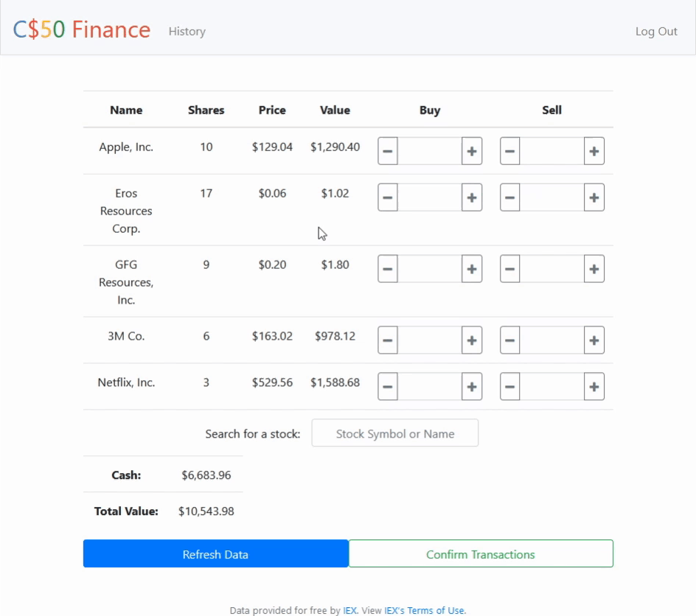This screenshot has height=616, width=696.
Task: Increase Eros Resources Buy quantity with plus
Action: (x=472, y=197)
